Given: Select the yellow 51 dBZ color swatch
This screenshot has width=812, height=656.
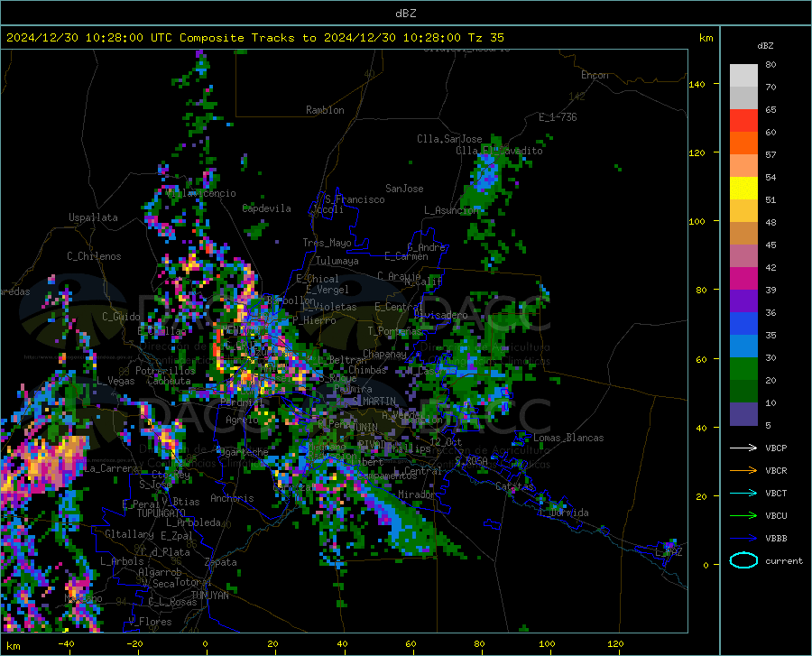Looking at the screenshot, I should (x=743, y=189).
